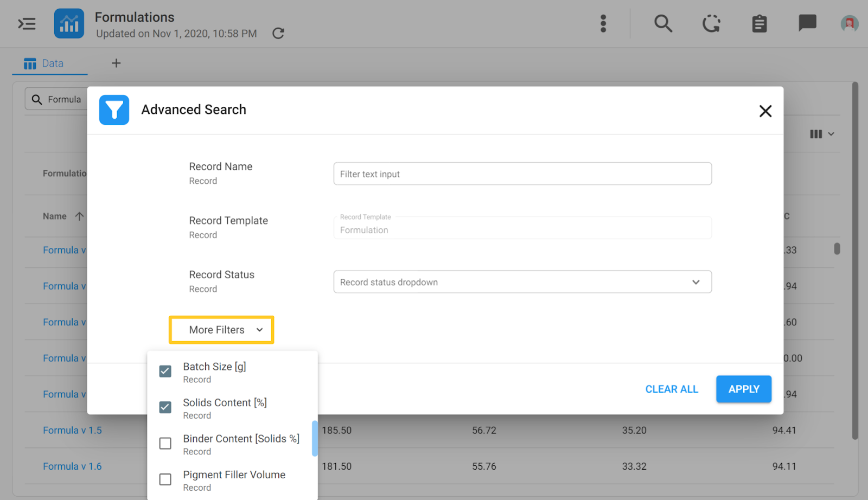Check the Binder Content [Solids %] checkbox
The image size is (868, 500).
[165, 444]
